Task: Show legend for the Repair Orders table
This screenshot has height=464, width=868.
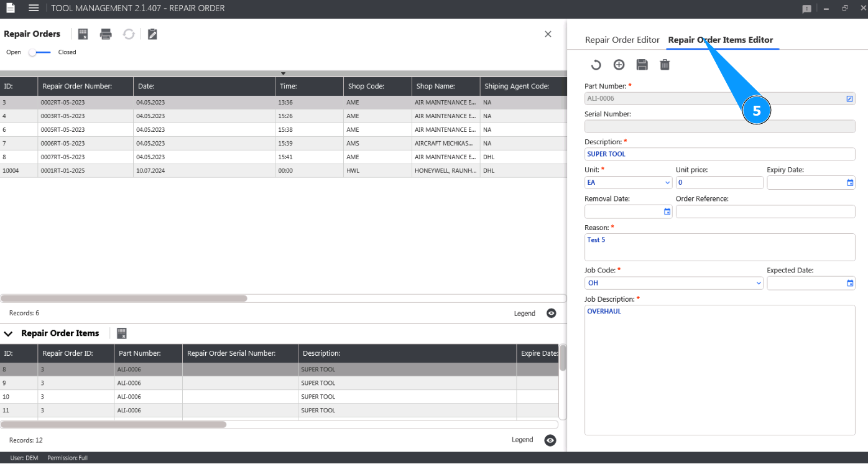Action: pyautogui.click(x=551, y=313)
